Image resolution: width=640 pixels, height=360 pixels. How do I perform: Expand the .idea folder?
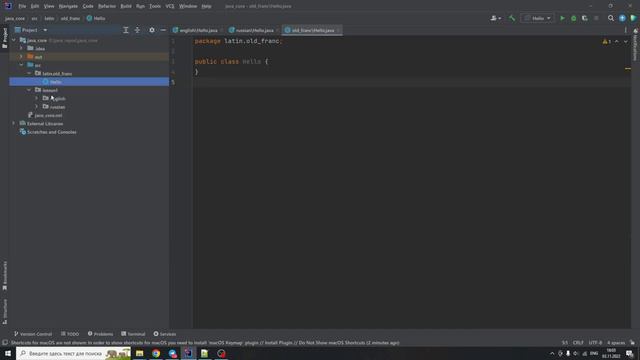point(21,49)
